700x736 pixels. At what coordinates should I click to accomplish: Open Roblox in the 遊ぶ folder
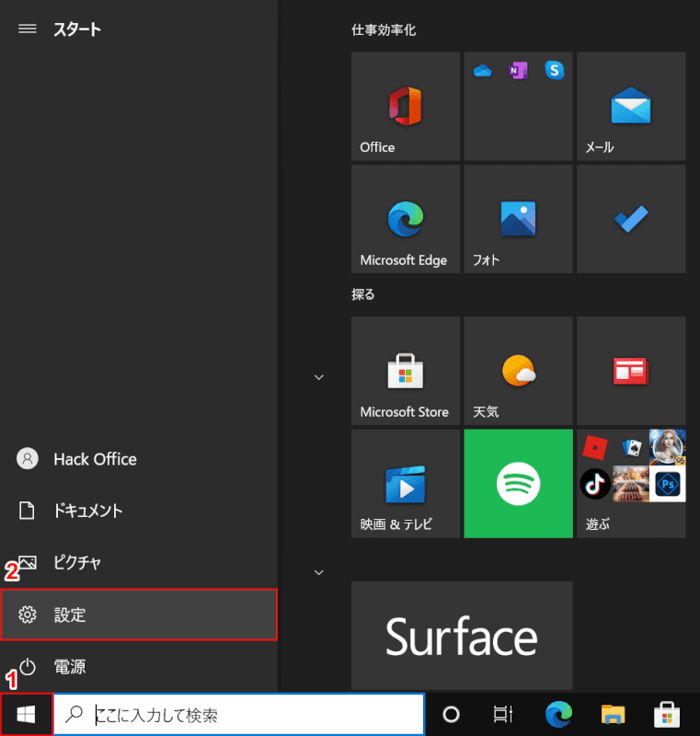pyautogui.click(x=595, y=447)
